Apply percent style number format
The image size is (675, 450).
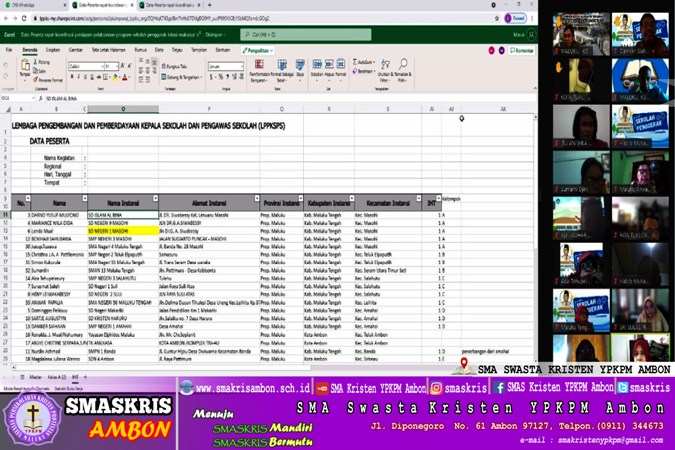[220, 77]
